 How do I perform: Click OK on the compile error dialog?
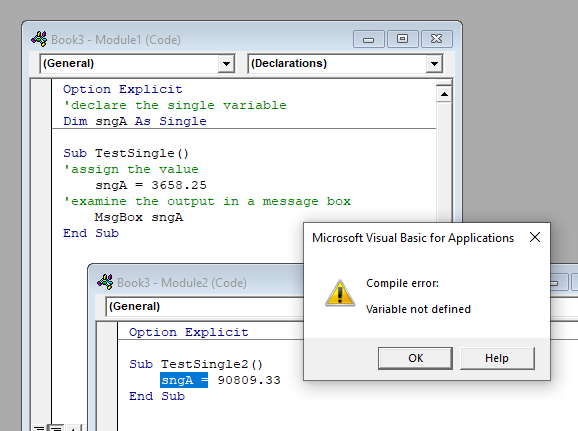tap(415, 358)
